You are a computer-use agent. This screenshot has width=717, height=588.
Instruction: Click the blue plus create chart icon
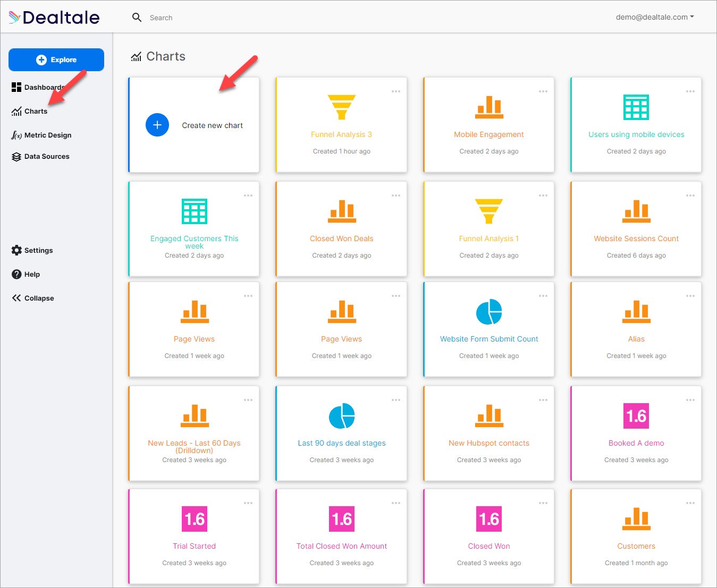157,125
